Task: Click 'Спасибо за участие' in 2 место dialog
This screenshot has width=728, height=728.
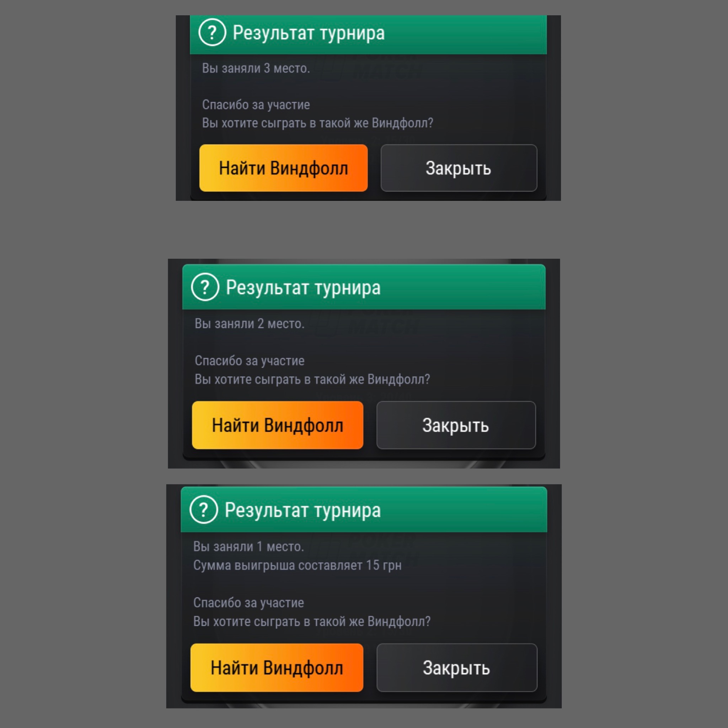Action: pos(250,360)
